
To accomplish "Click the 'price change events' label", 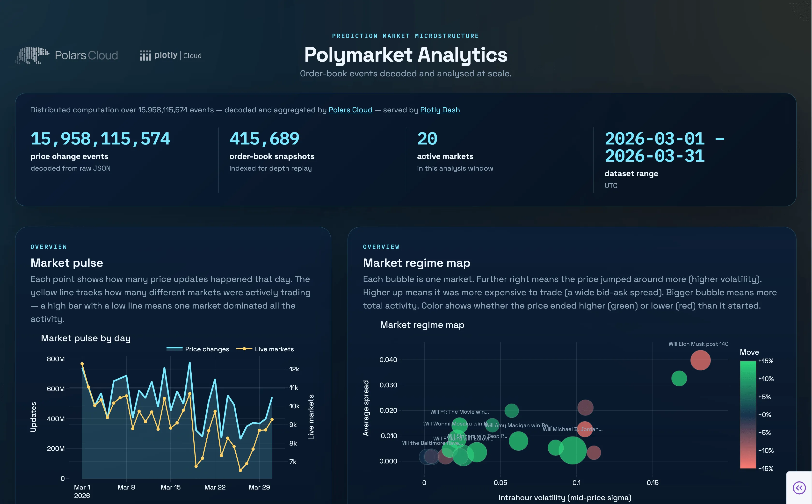I will (x=69, y=156).
